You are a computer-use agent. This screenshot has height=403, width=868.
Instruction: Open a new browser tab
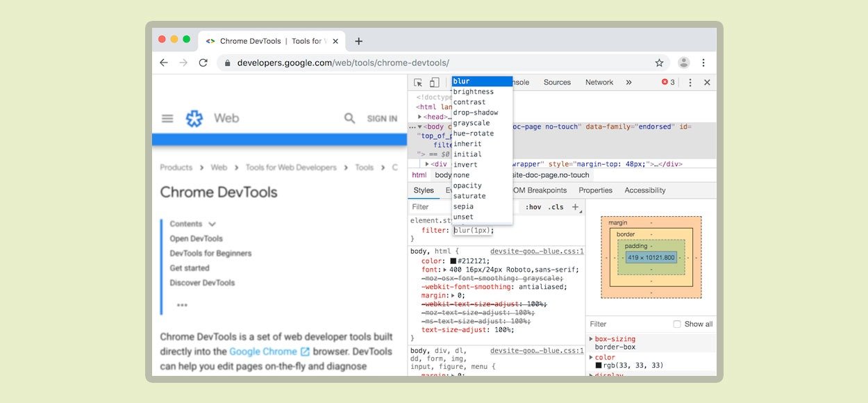point(358,41)
